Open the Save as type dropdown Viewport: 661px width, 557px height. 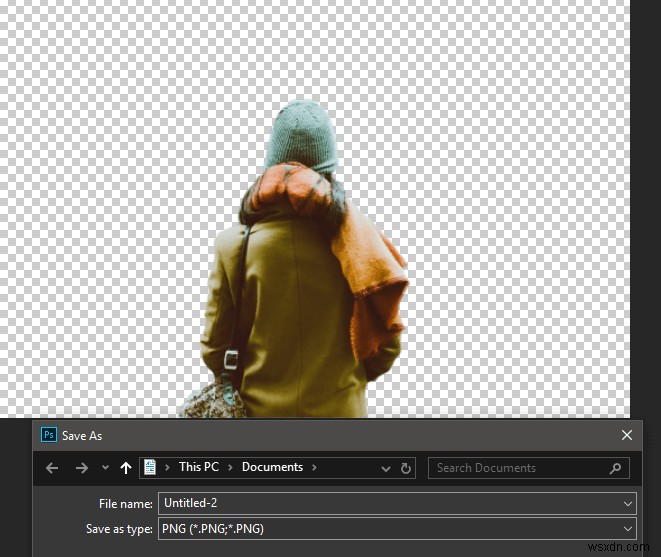(x=397, y=529)
